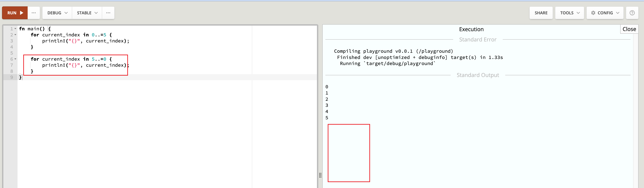Open the TOOLS dropdown menu

(x=569, y=13)
